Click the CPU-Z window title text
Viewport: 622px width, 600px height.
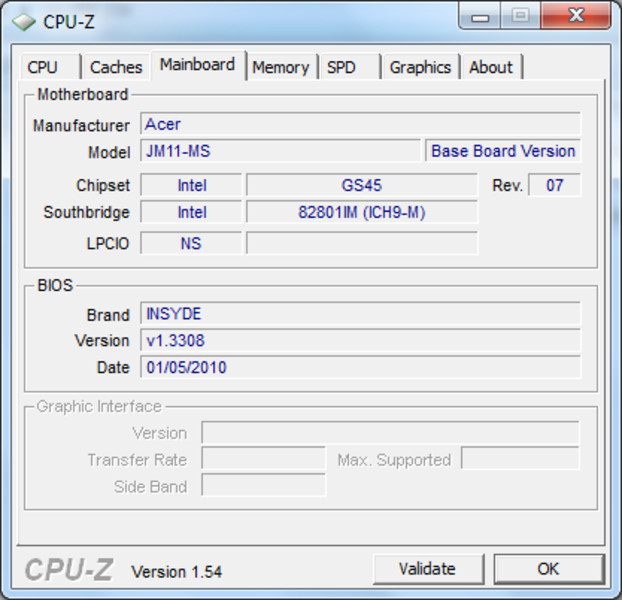(x=69, y=22)
